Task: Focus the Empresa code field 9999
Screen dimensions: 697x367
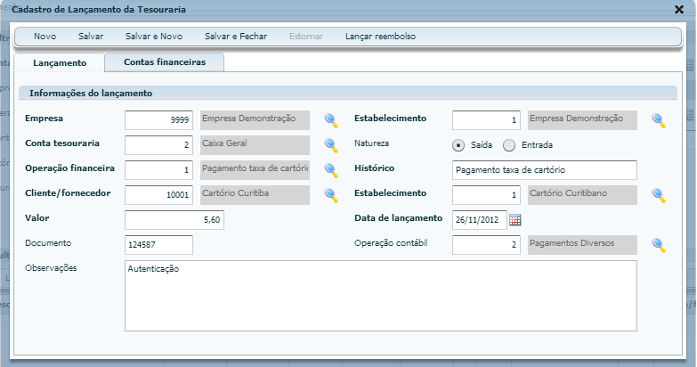Action: click(x=159, y=120)
